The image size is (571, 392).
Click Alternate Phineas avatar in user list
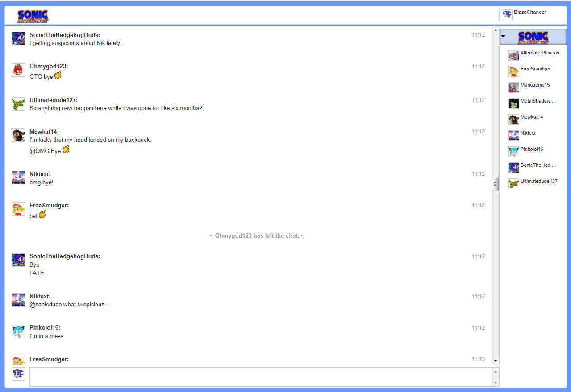(513, 55)
